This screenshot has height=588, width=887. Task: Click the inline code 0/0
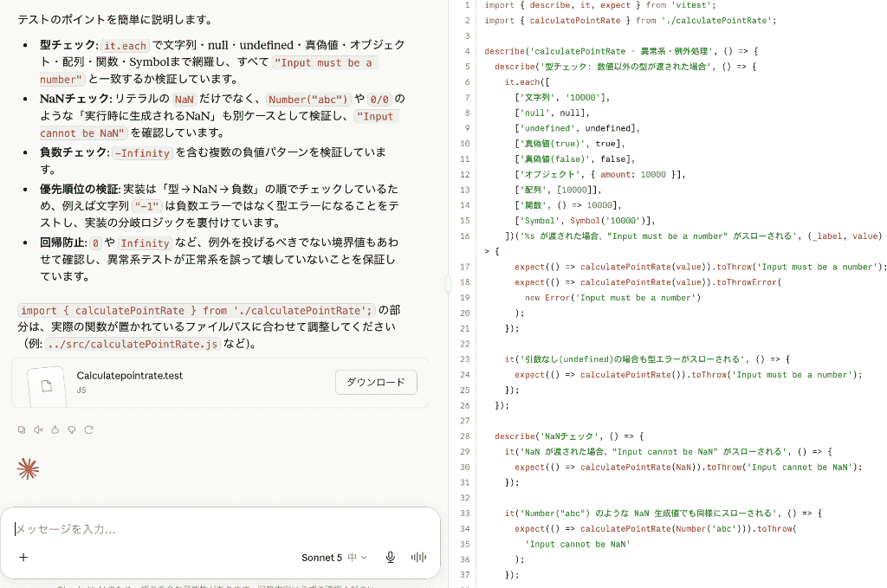click(x=379, y=100)
